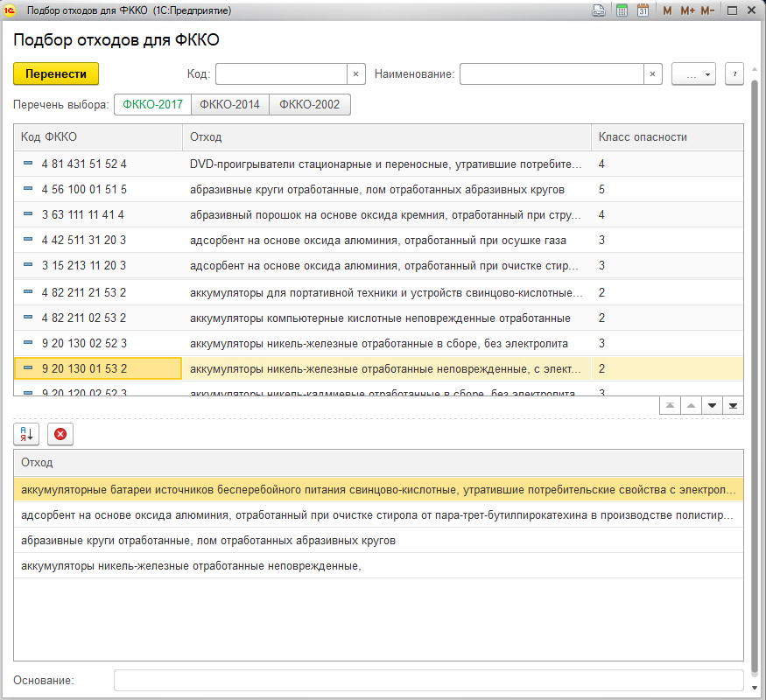This screenshot has width=766, height=700.
Task: Open the calculator icon in the title bar
Action: click(x=622, y=10)
